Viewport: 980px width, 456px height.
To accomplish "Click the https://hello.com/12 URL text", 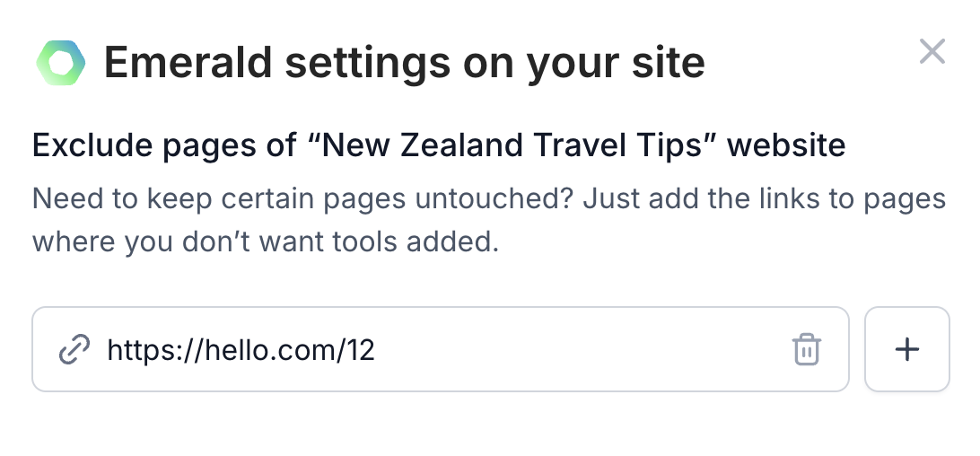I will (x=241, y=350).
